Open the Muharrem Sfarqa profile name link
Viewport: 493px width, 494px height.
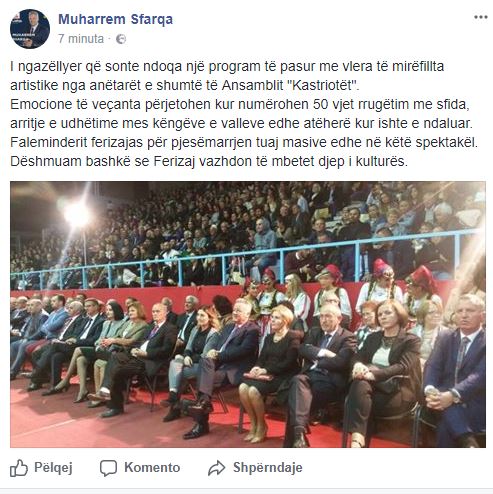click(x=115, y=19)
